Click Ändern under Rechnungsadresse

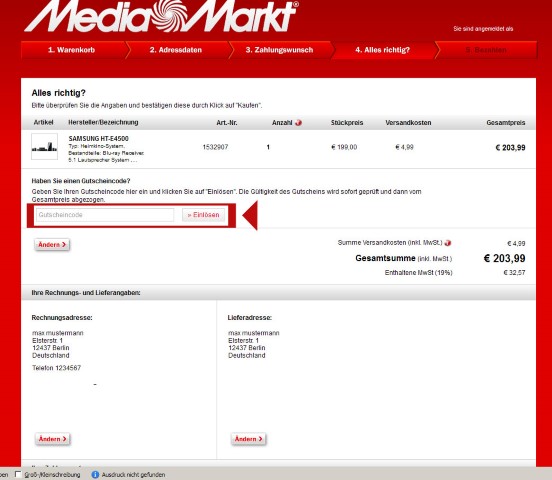click(52, 439)
